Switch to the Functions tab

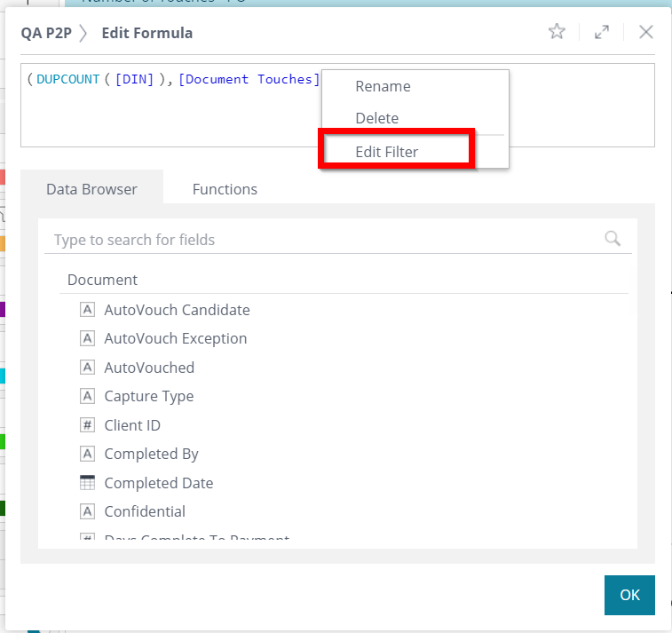225,189
